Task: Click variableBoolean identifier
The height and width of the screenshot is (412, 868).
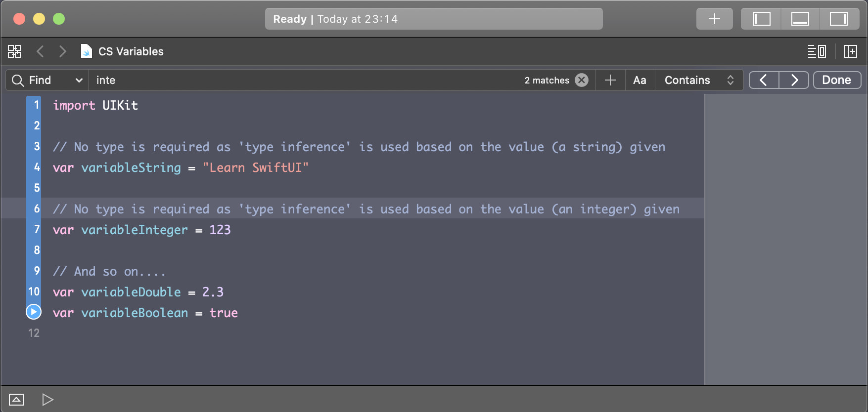Action: pos(135,313)
